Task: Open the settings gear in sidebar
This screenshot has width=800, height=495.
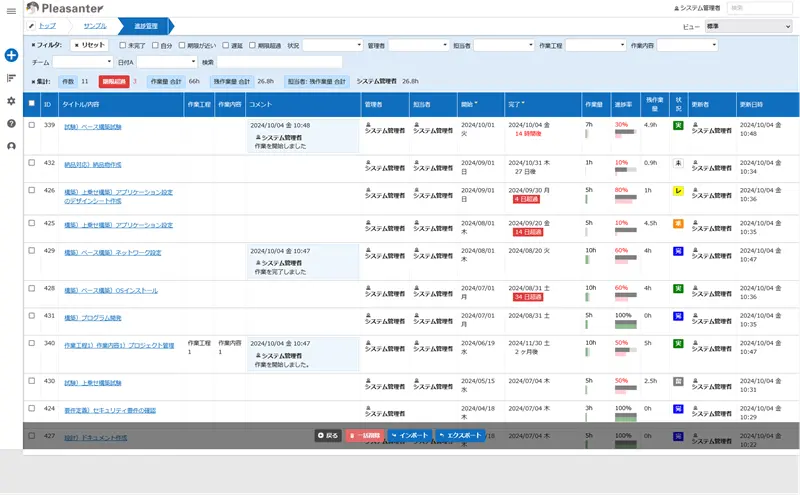Action: [x=11, y=101]
